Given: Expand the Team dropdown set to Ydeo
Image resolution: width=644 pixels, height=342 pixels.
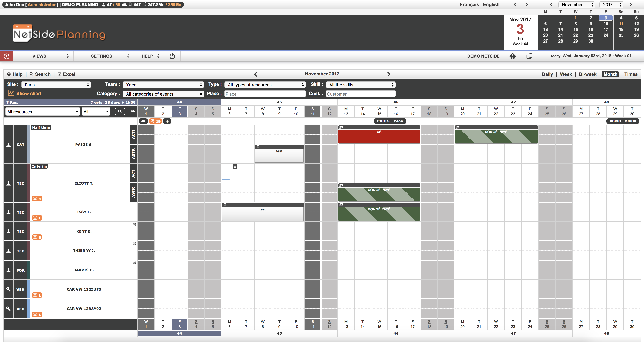Looking at the screenshot, I should tap(163, 85).
